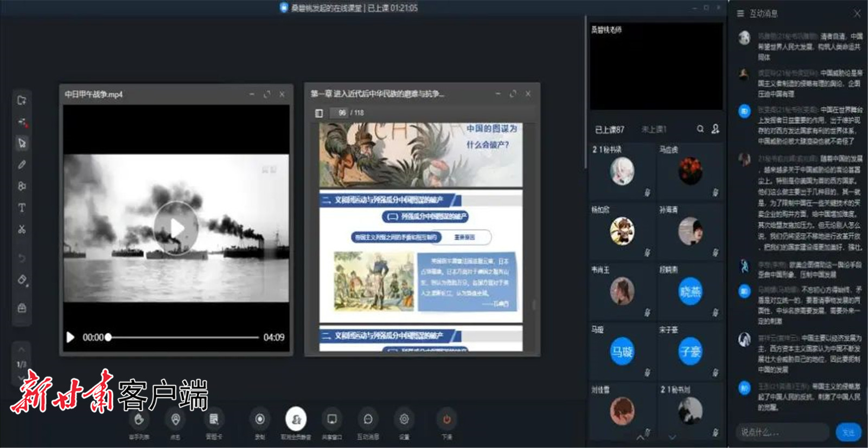
Task: Click the blue 马璇 avatar
Action: 622,352
